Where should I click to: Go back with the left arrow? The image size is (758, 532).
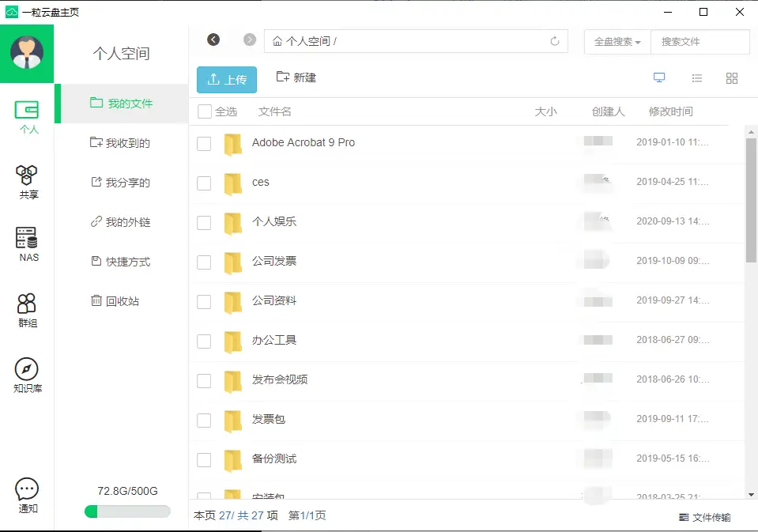tap(213, 40)
